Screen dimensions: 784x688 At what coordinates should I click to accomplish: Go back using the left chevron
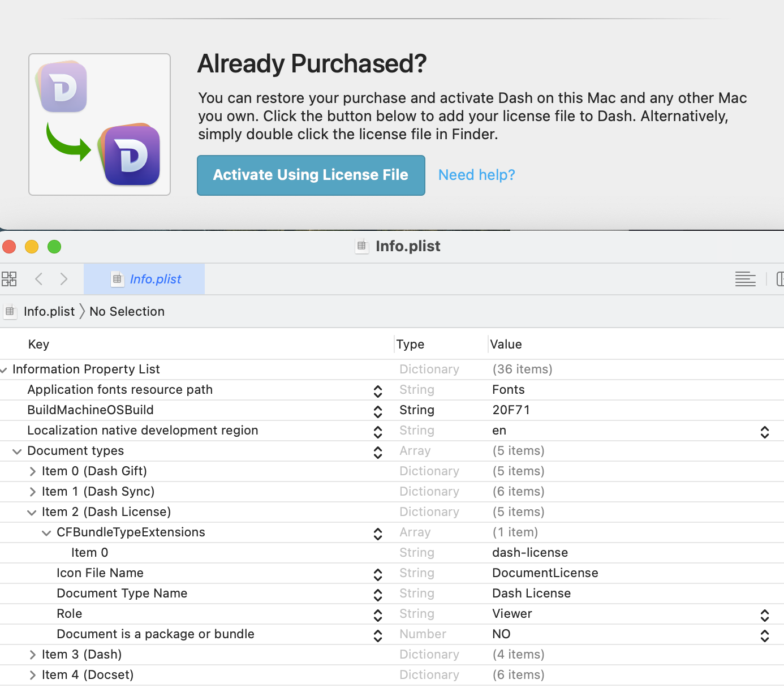[39, 279]
